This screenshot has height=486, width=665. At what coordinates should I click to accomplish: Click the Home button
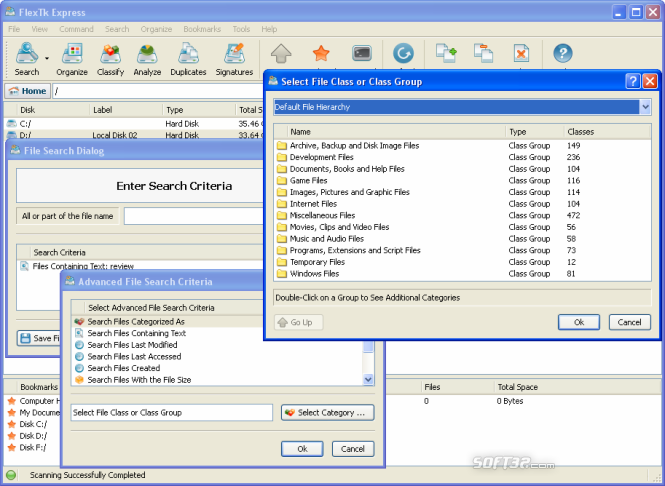[x=28, y=91]
